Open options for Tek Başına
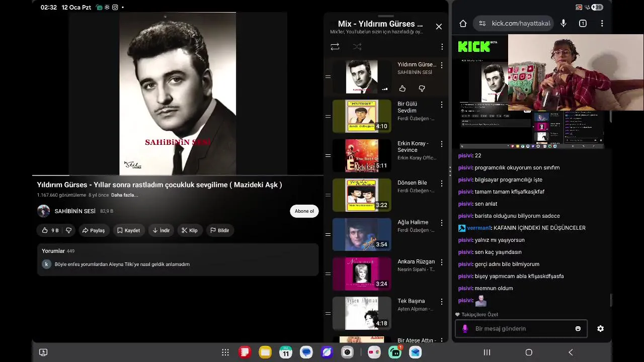 pyautogui.click(x=442, y=302)
